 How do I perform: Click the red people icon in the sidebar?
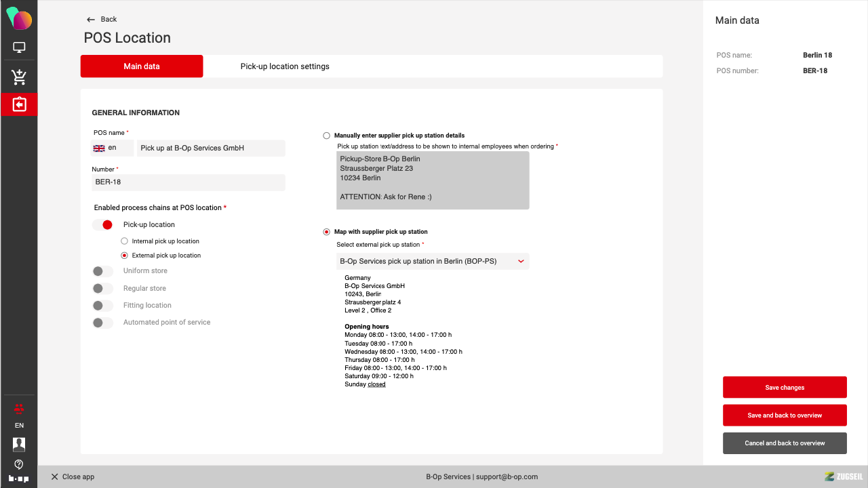19,409
